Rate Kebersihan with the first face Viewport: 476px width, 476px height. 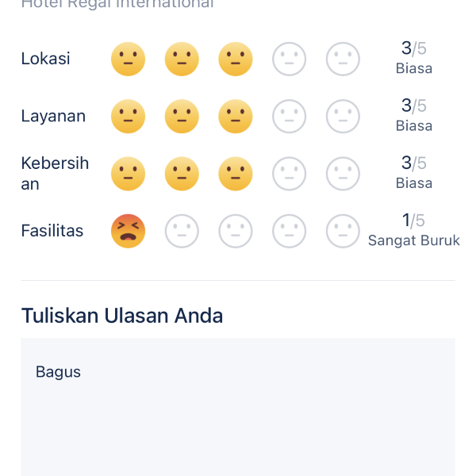[128, 174]
